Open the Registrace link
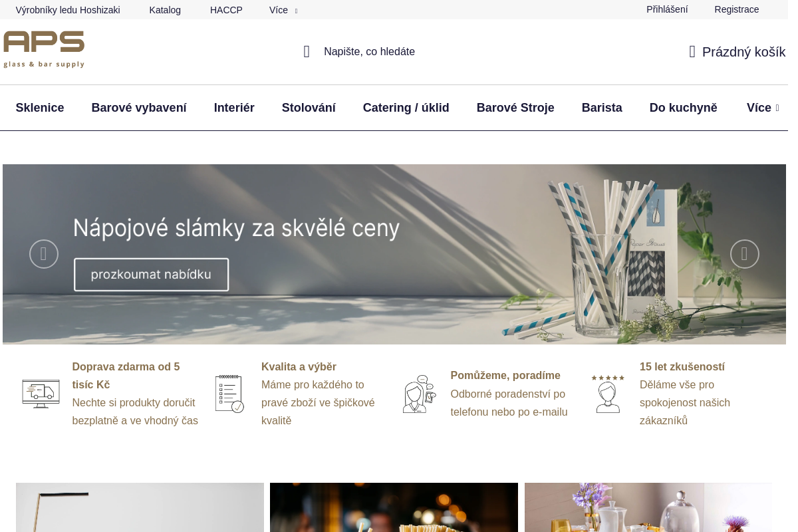The height and width of the screenshot is (532, 798). (736, 9)
